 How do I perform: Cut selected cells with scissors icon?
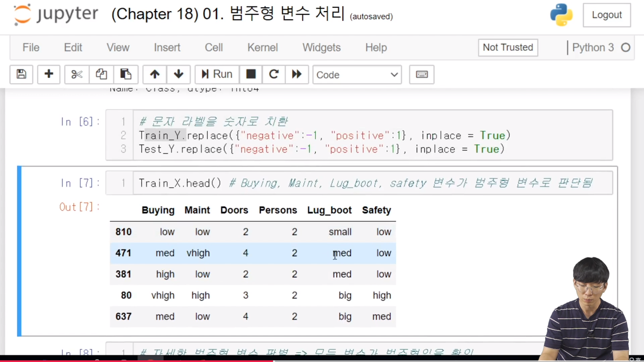click(x=77, y=74)
